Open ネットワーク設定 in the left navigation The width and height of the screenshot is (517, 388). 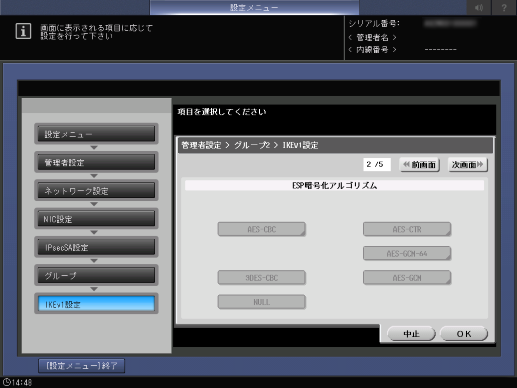[96, 191]
